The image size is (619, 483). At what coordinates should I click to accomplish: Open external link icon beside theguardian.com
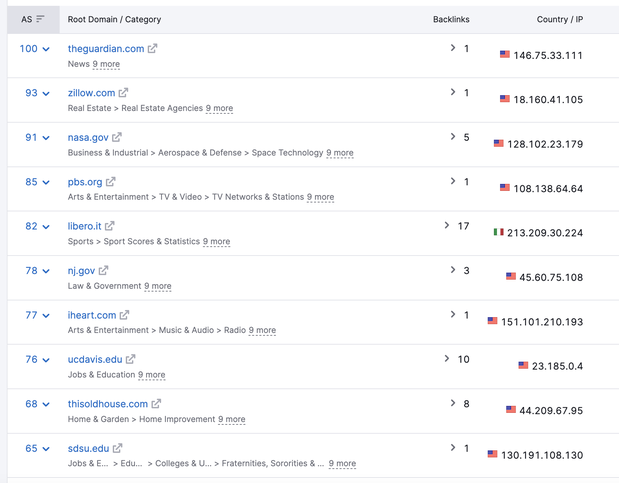pyautogui.click(x=153, y=49)
